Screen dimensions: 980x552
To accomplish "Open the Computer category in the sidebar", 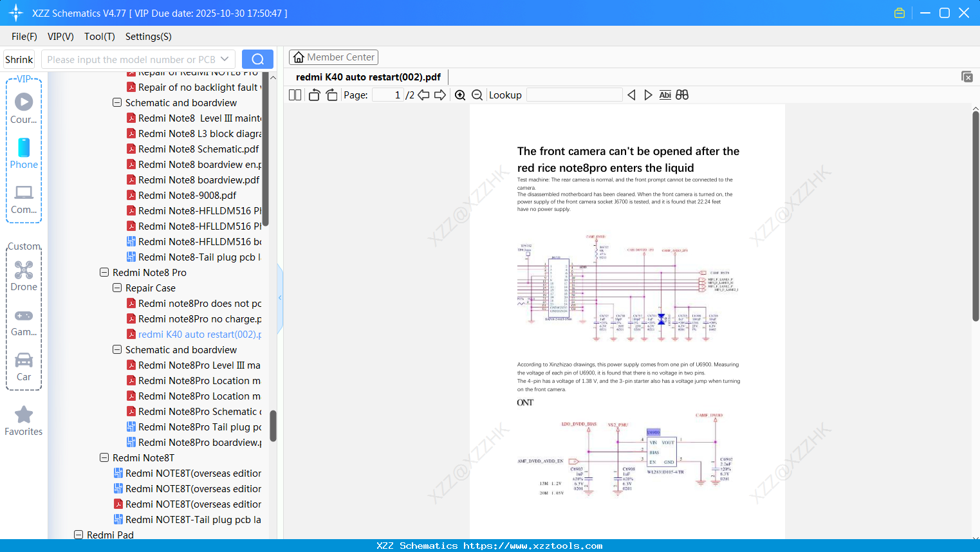I will point(24,199).
